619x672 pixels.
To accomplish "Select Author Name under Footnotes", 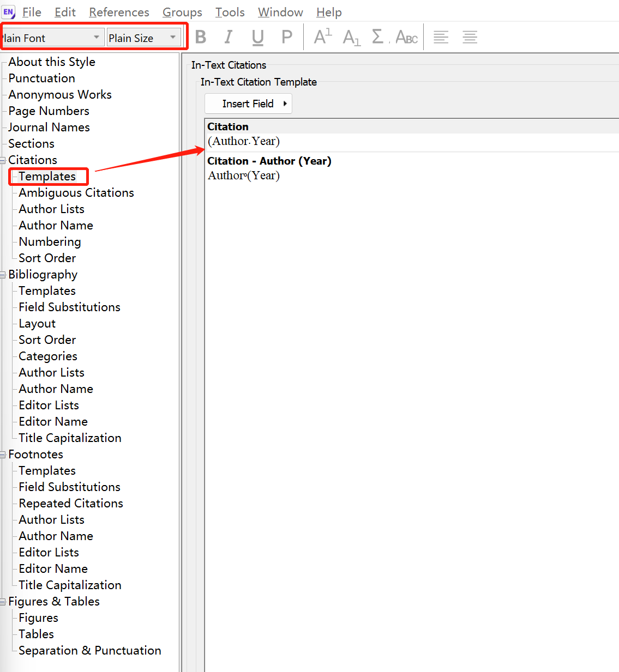I will pyautogui.click(x=56, y=536).
